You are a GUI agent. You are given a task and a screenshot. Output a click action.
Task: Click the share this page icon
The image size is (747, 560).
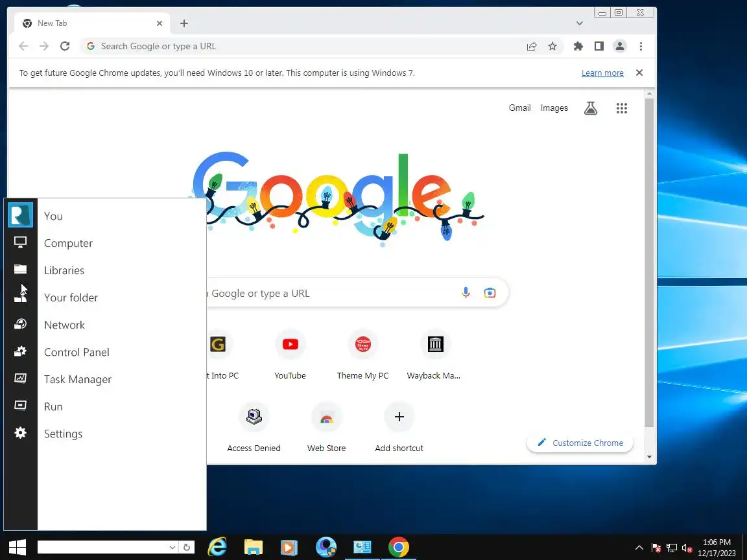532,46
